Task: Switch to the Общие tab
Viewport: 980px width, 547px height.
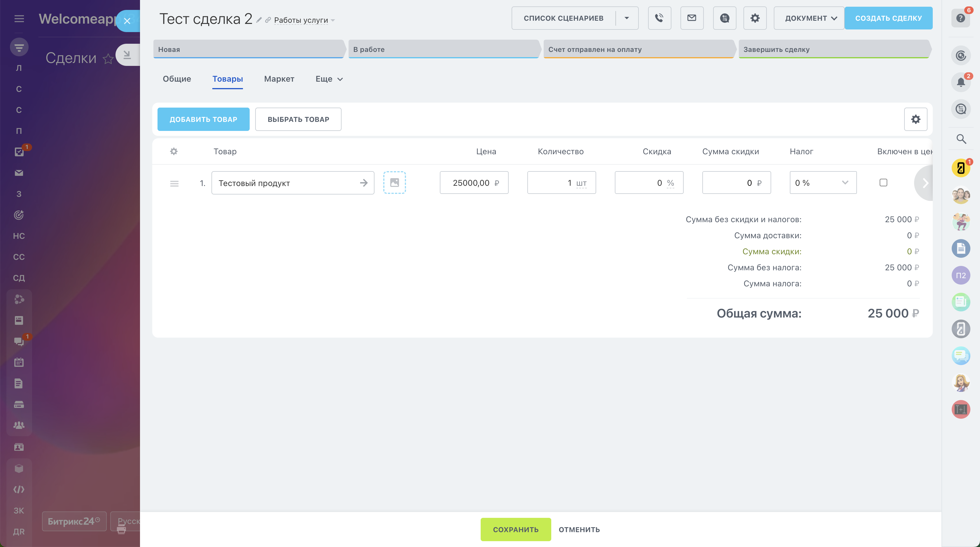Action: point(177,79)
